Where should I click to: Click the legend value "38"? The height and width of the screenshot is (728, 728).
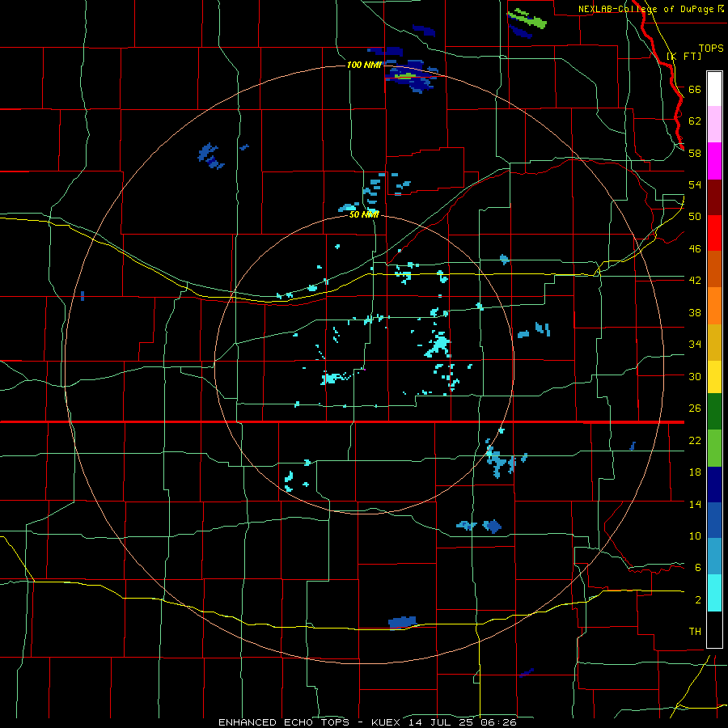click(x=695, y=312)
